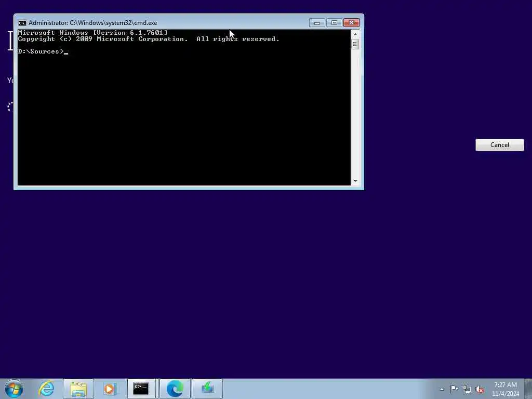The height and width of the screenshot is (399, 532).
Task: Click the cmd scrollbar down arrow
Action: 355,181
